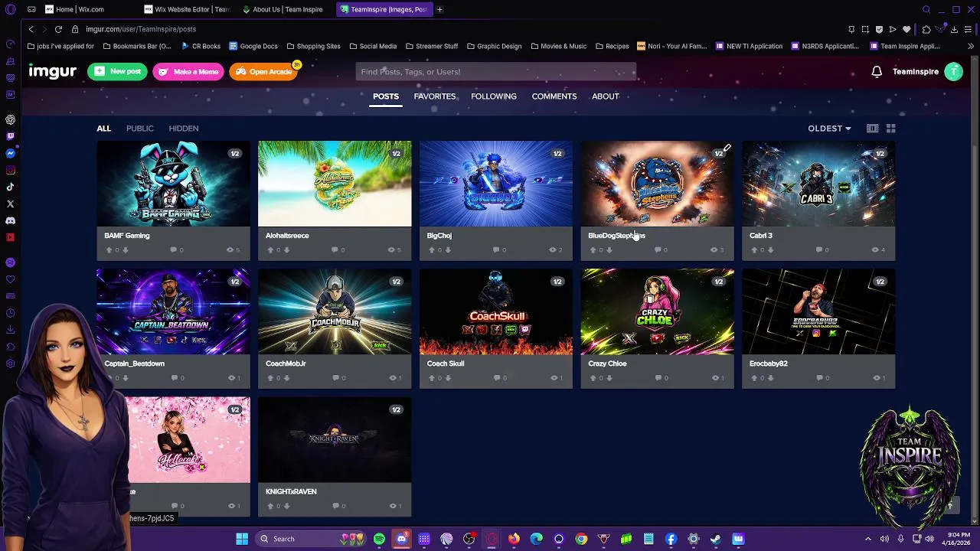Open Twitch panel in browser sidebar
Viewport: 980px width, 551px height.
tap(10, 136)
